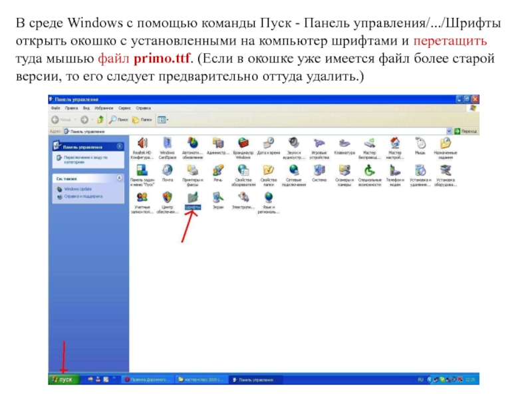The width and height of the screenshot is (532, 399).
Task: Open Панель задач и меню Пуск icon
Action: tap(142, 176)
